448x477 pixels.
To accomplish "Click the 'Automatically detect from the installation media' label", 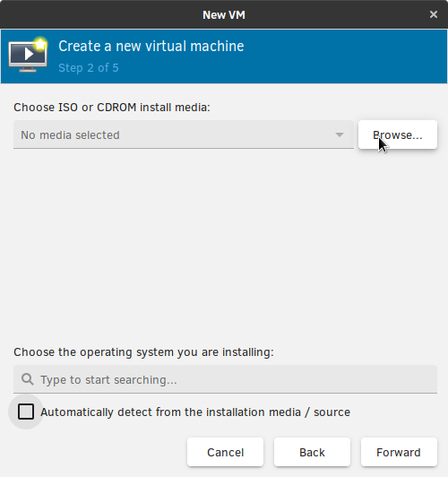I will 195,412.
